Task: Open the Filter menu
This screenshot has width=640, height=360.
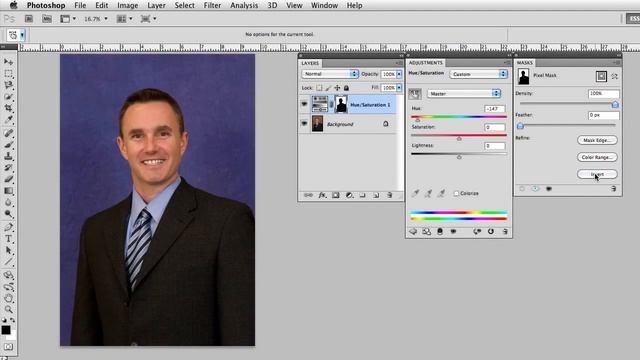Action: point(212,5)
